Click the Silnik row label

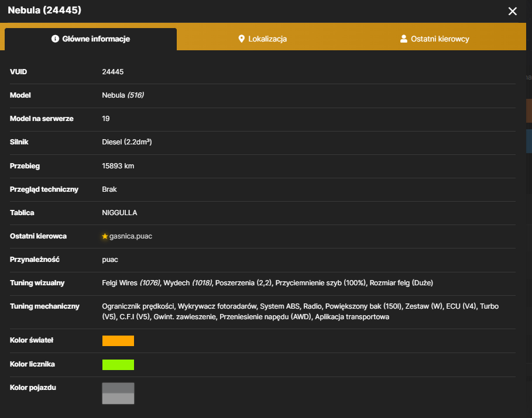coord(19,142)
